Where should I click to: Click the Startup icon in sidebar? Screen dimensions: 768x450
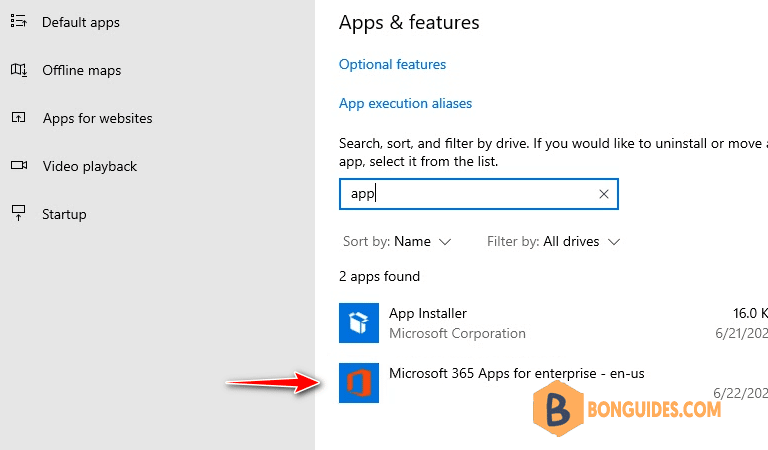[18, 213]
